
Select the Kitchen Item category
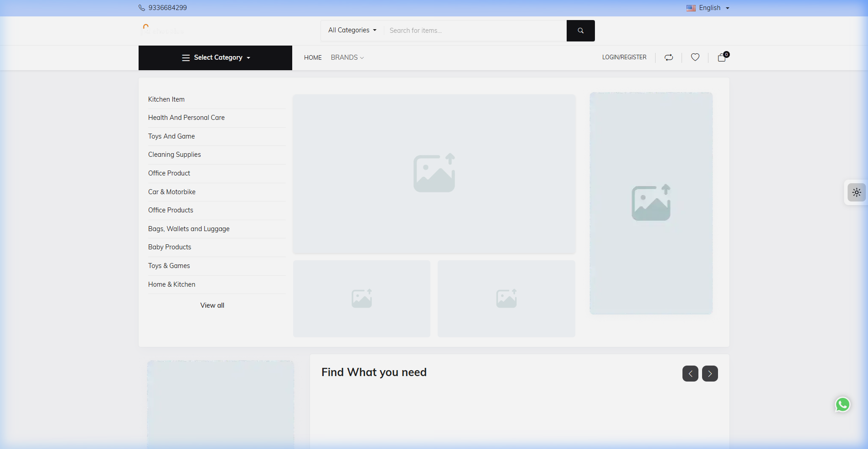pyautogui.click(x=166, y=99)
